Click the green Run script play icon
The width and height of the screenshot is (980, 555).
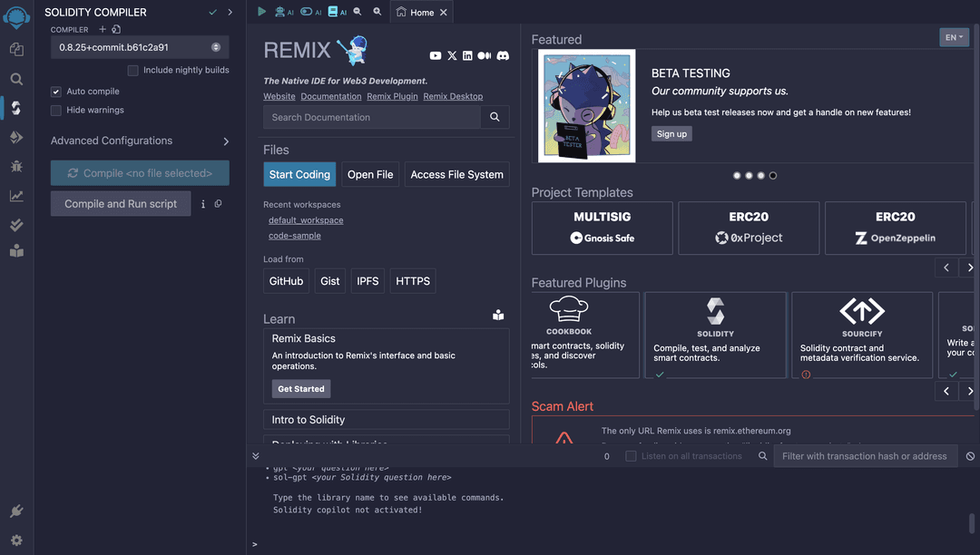tap(262, 11)
